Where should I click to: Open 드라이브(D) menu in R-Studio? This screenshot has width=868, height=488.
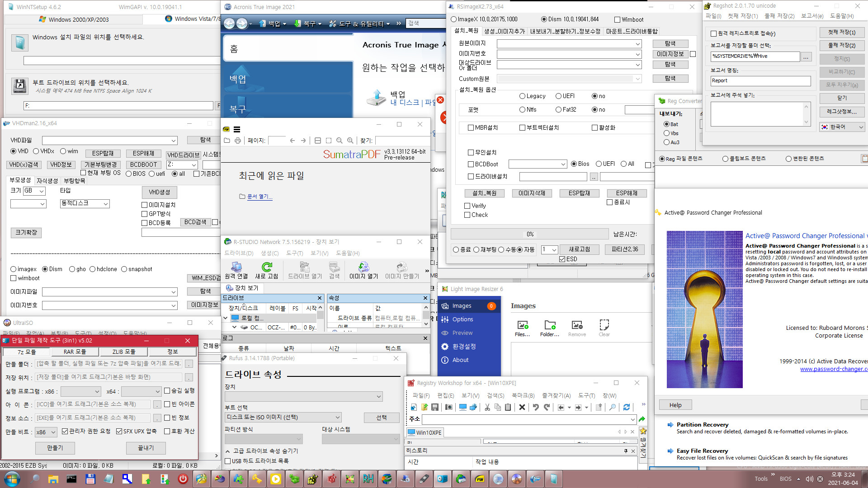click(x=239, y=253)
